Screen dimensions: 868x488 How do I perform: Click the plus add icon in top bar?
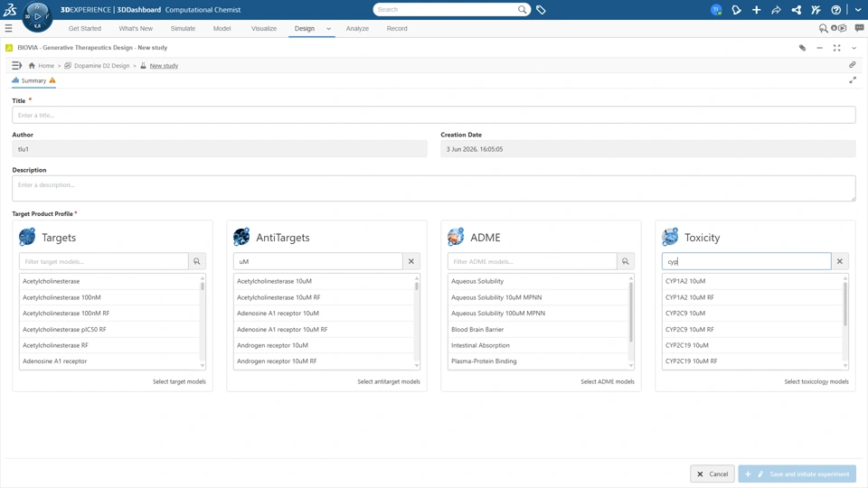(756, 9)
